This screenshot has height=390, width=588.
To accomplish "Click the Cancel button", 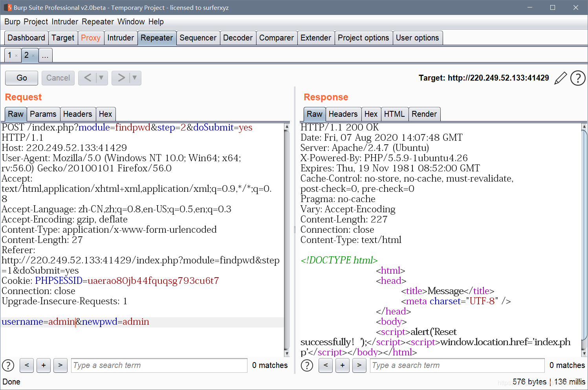I will [x=58, y=78].
